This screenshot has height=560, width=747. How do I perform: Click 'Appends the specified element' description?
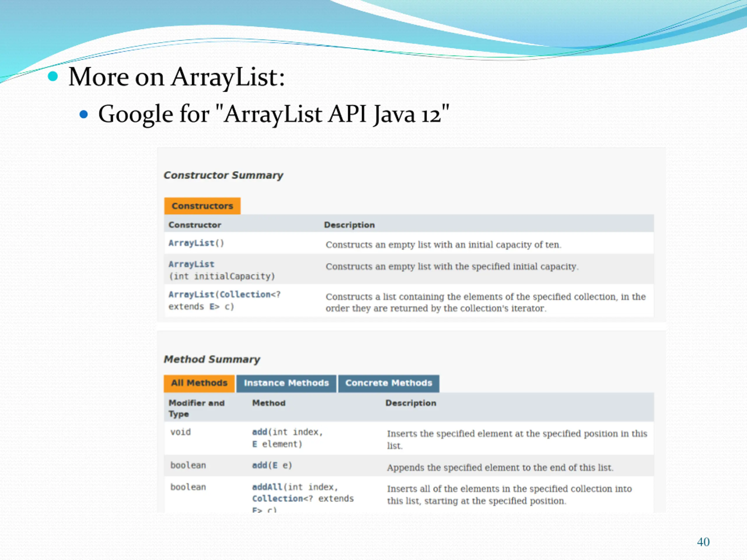[500, 468]
